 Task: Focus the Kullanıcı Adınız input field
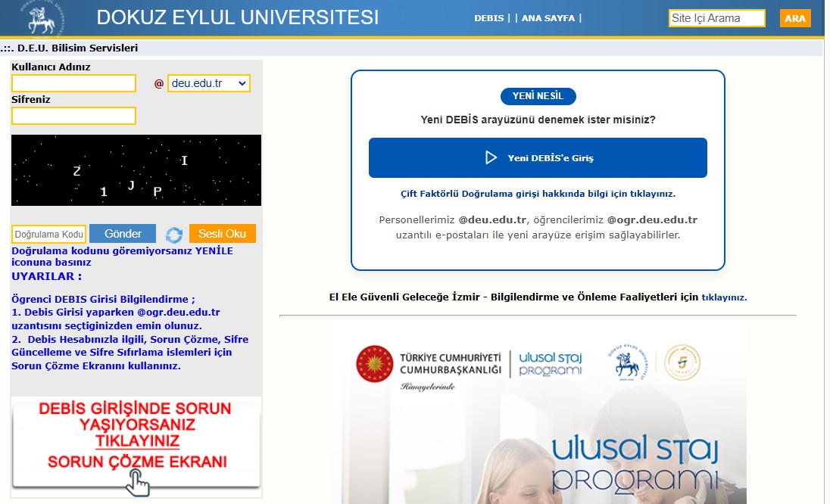[73, 83]
